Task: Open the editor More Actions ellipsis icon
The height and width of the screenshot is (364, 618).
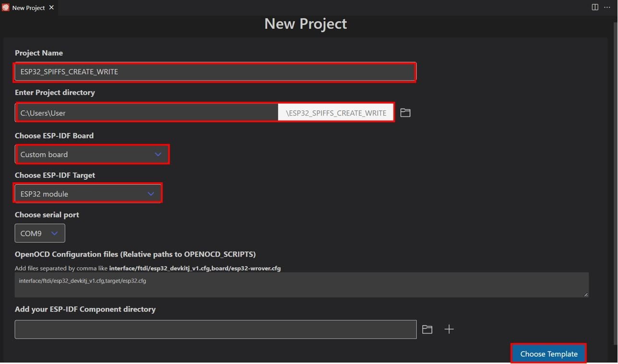Action: pyautogui.click(x=606, y=7)
